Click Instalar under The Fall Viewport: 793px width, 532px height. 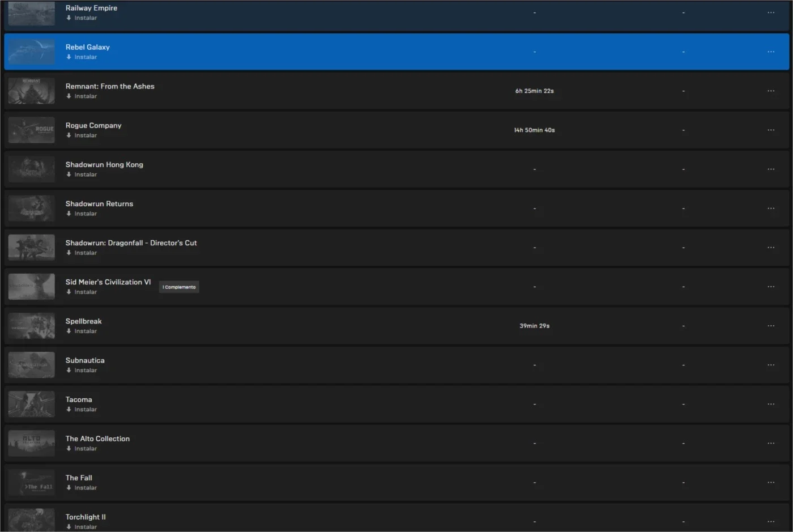pos(82,487)
